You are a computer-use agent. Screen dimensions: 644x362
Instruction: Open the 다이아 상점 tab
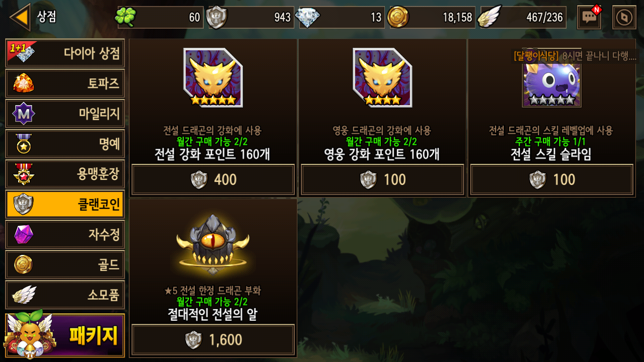coord(65,53)
